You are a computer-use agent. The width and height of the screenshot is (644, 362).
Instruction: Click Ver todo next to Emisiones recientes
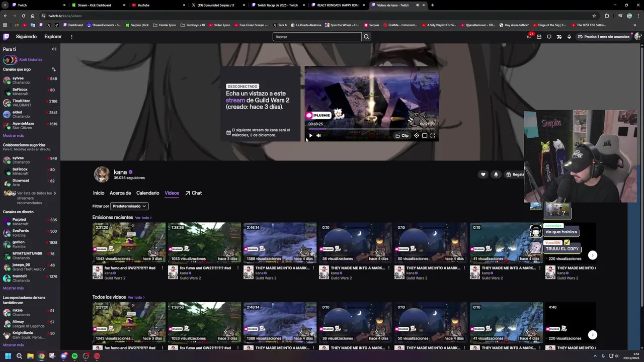tap(143, 218)
